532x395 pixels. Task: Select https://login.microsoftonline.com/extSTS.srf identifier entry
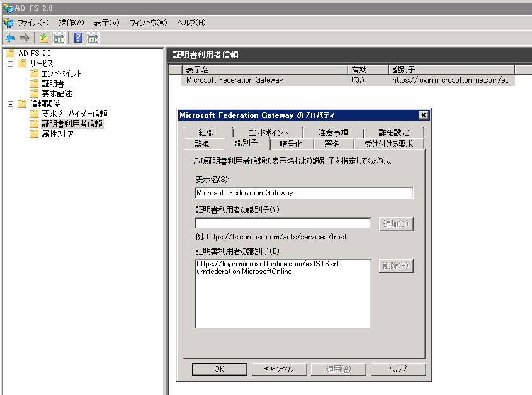[x=268, y=264]
